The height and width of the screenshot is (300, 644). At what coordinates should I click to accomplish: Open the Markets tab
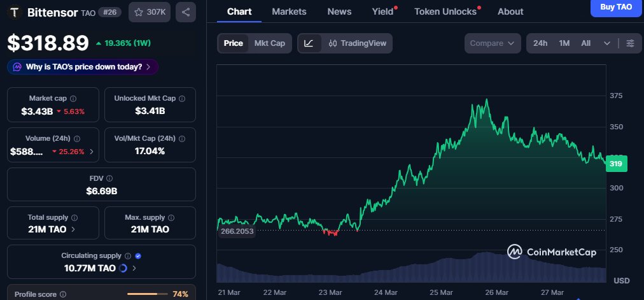(289, 11)
